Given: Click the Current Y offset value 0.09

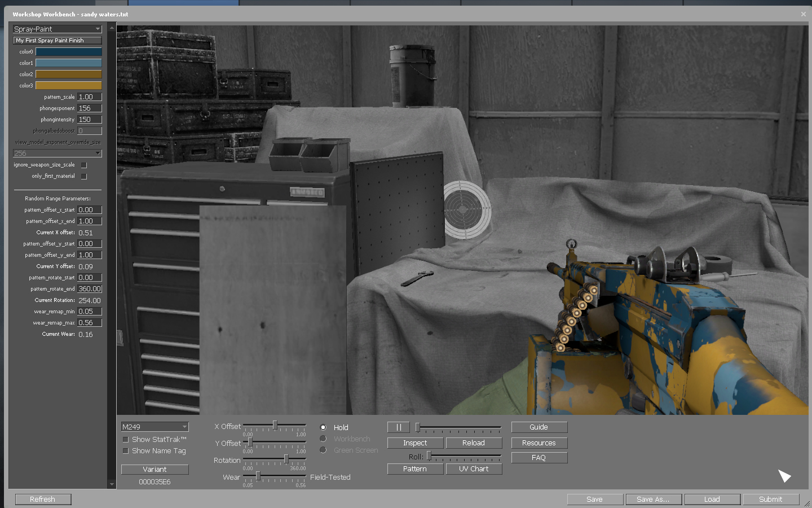Looking at the screenshot, I should point(86,267).
